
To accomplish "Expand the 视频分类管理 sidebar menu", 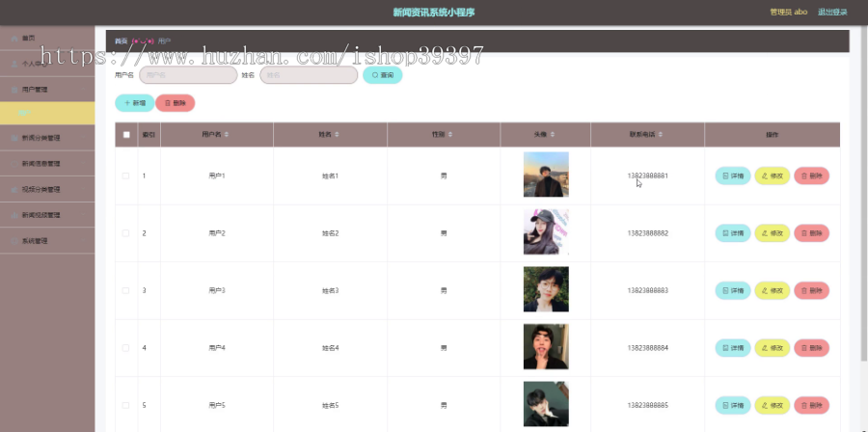I will click(47, 189).
